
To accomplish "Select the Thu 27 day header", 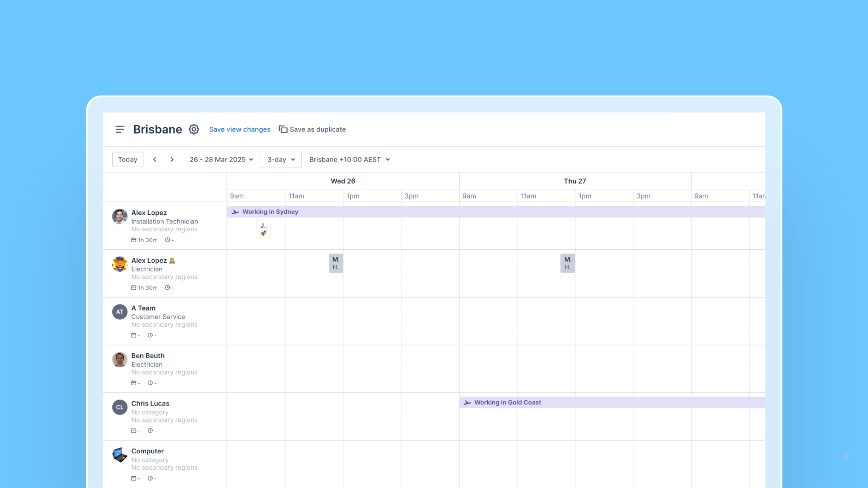I will click(575, 181).
